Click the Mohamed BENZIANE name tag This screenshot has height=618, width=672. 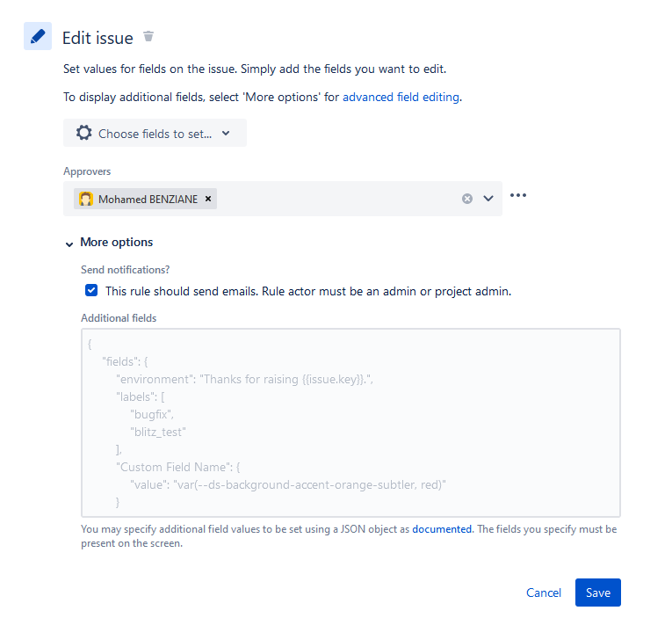coord(145,199)
